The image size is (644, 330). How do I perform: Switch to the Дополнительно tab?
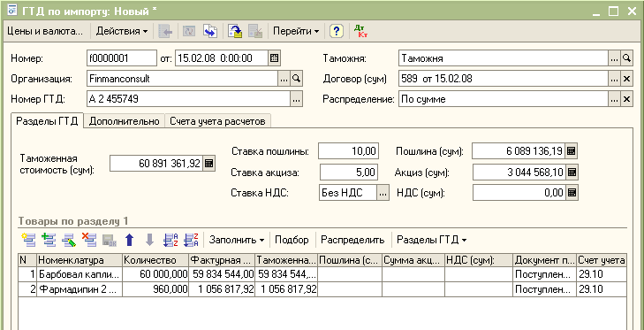pyautogui.click(x=124, y=121)
